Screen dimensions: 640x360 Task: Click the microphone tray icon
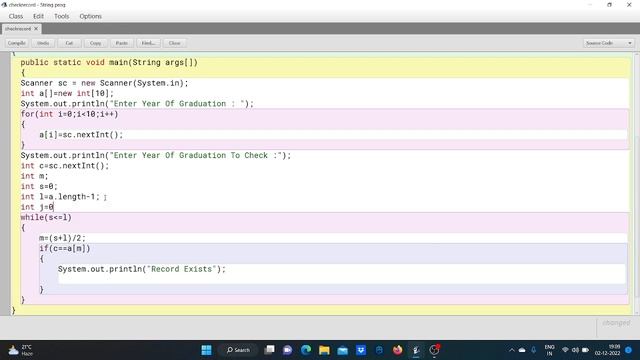pyautogui.click(x=533, y=350)
